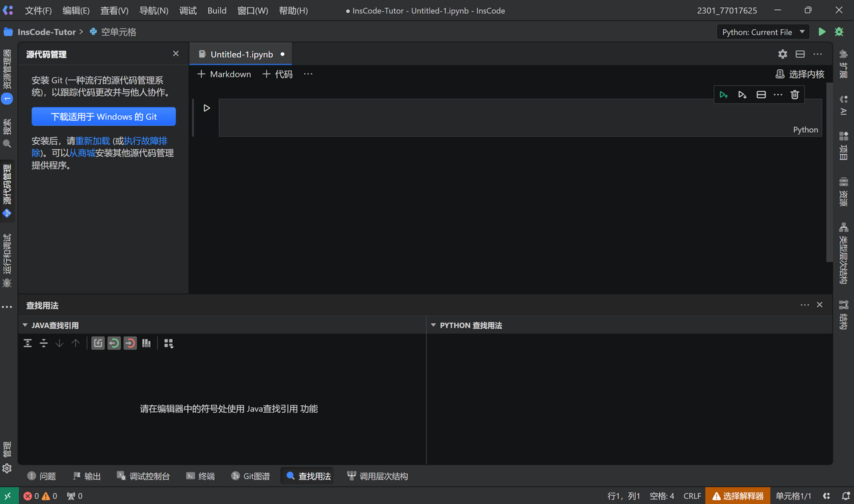Expand all in Java find references toolbar
This screenshot has height=504, width=854.
click(27, 343)
